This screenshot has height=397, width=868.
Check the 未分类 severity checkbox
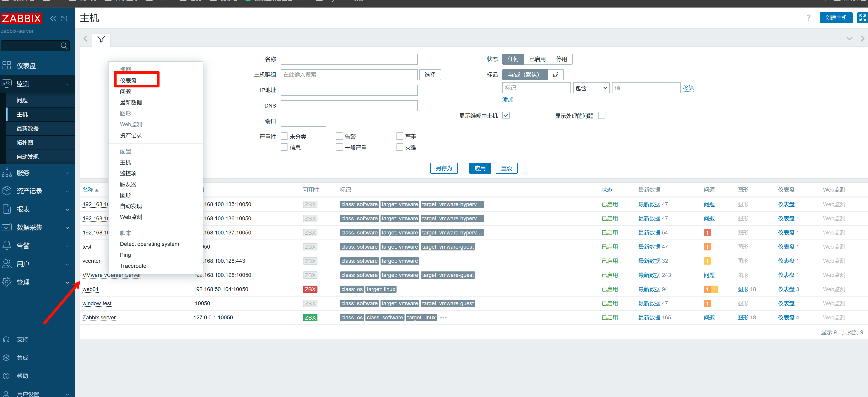[284, 136]
